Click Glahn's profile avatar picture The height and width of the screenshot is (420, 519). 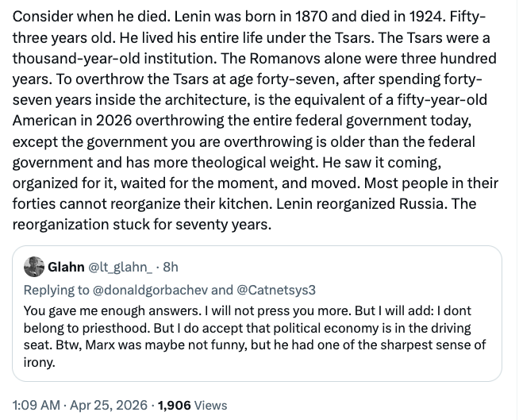[34, 267]
